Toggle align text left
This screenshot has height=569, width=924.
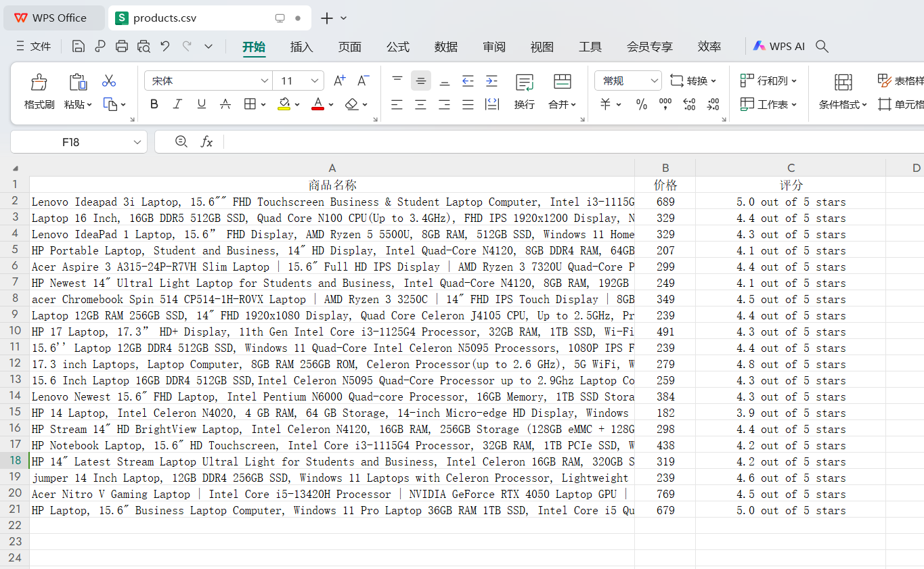(397, 104)
